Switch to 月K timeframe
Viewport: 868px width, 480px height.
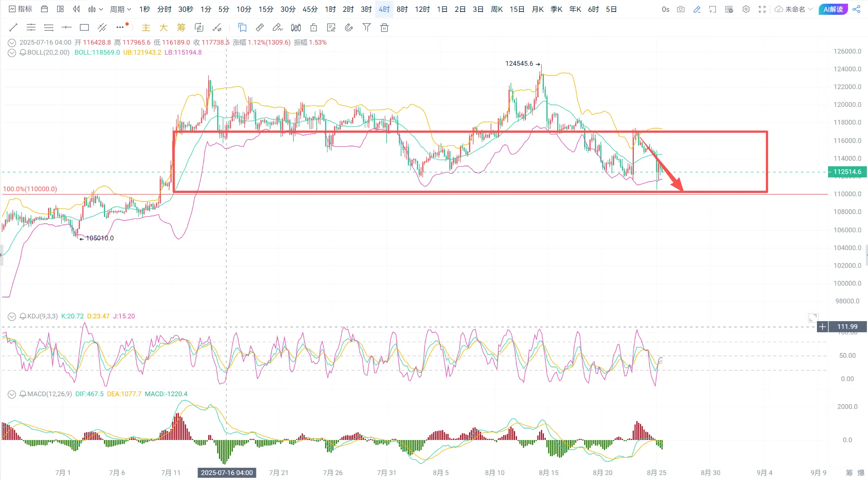click(x=538, y=9)
